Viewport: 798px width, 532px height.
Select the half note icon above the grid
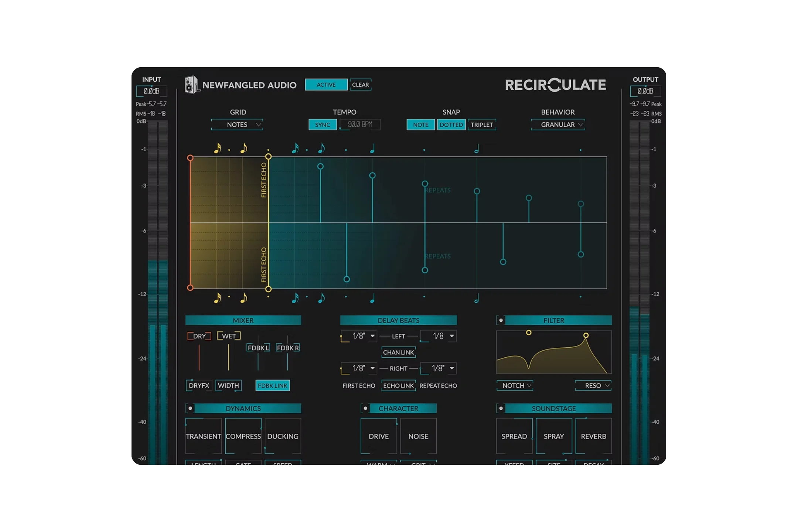pos(476,148)
